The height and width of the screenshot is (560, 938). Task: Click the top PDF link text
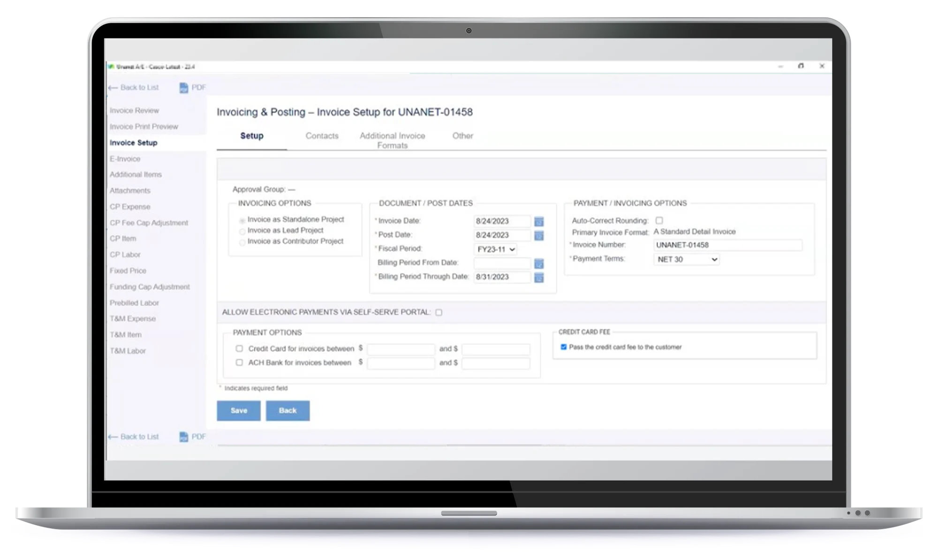click(x=198, y=88)
